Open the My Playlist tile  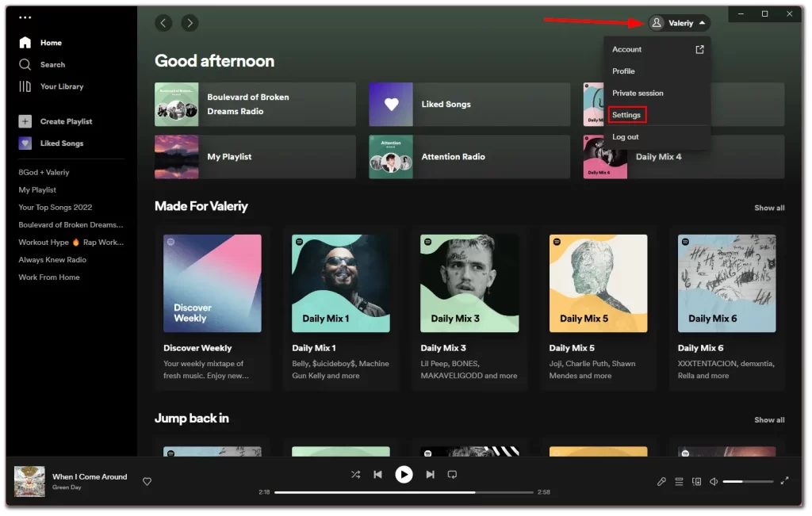click(255, 157)
